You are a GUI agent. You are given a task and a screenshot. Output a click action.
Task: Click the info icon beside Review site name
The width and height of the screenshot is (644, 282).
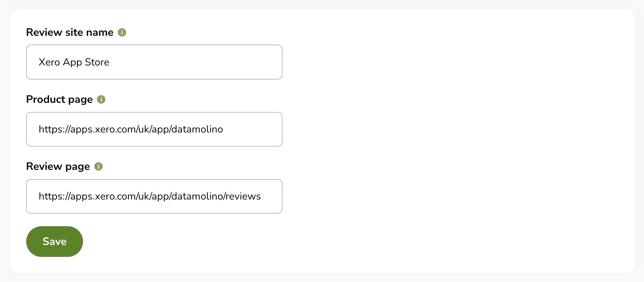[x=122, y=32]
